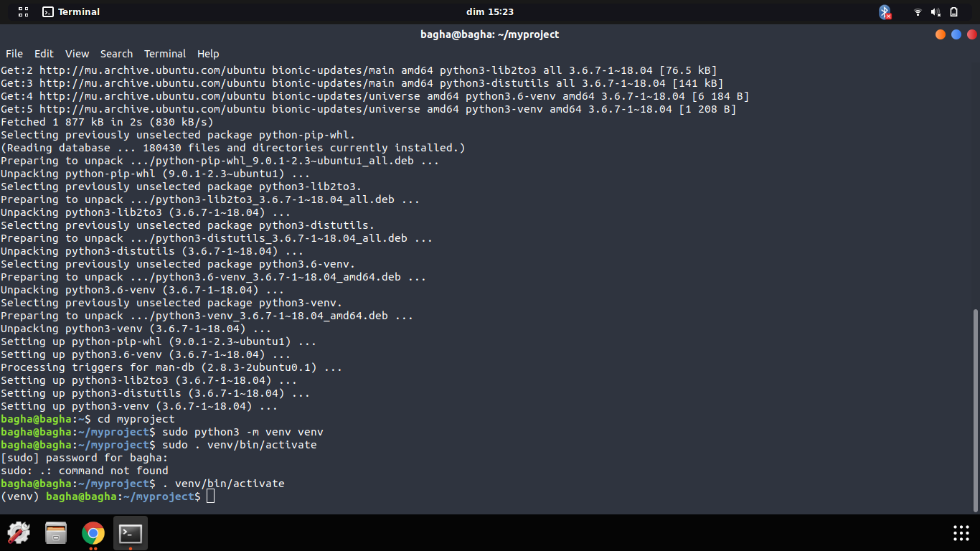Open the applications grid in the bottom-right corner
Image resolution: width=980 pixels, height=551 pixels.
[x=960, y=533]
